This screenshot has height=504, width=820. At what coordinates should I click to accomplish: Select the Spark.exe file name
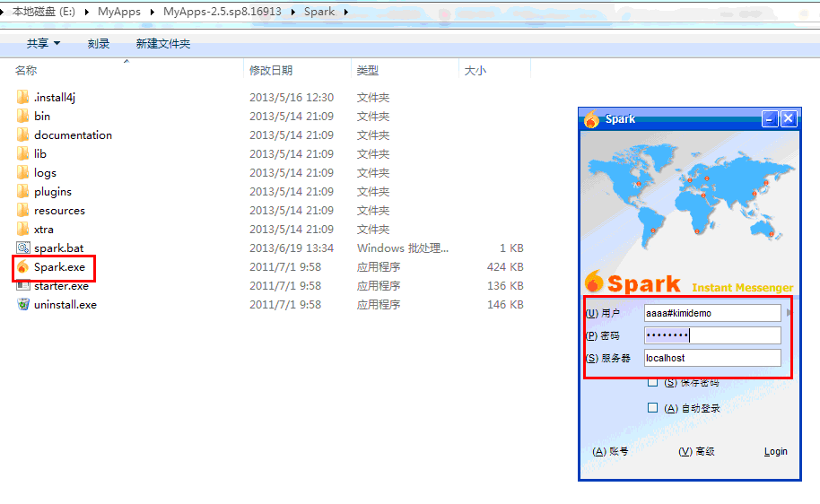(59, 266)
